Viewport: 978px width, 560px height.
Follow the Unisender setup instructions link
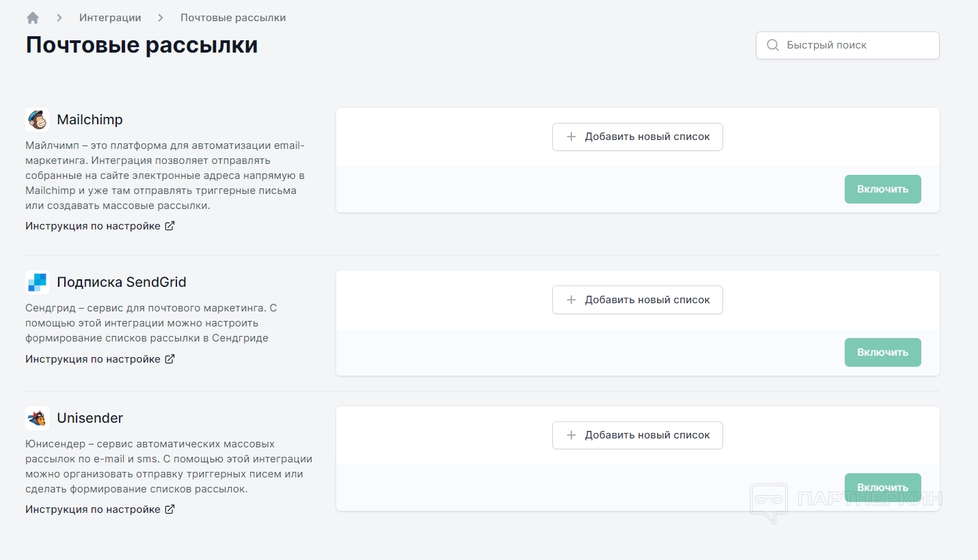coord(93,509)
